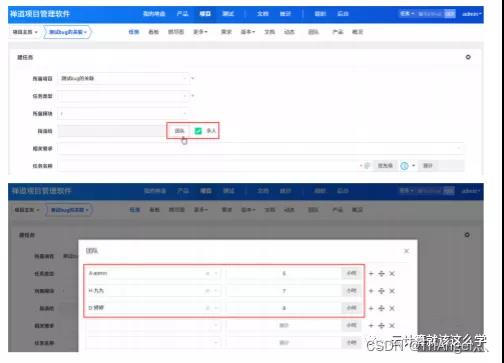Open the color picker icon in 任务名称 field
This screenshot has height=363, width=504.
tap(367, 166)
